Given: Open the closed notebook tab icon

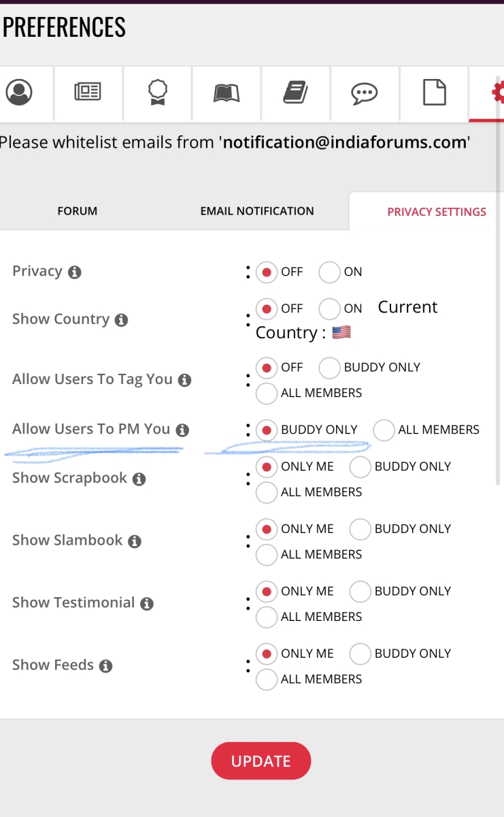Looking at the screenshot, I should pyautogui.click(x=295, y=92).
